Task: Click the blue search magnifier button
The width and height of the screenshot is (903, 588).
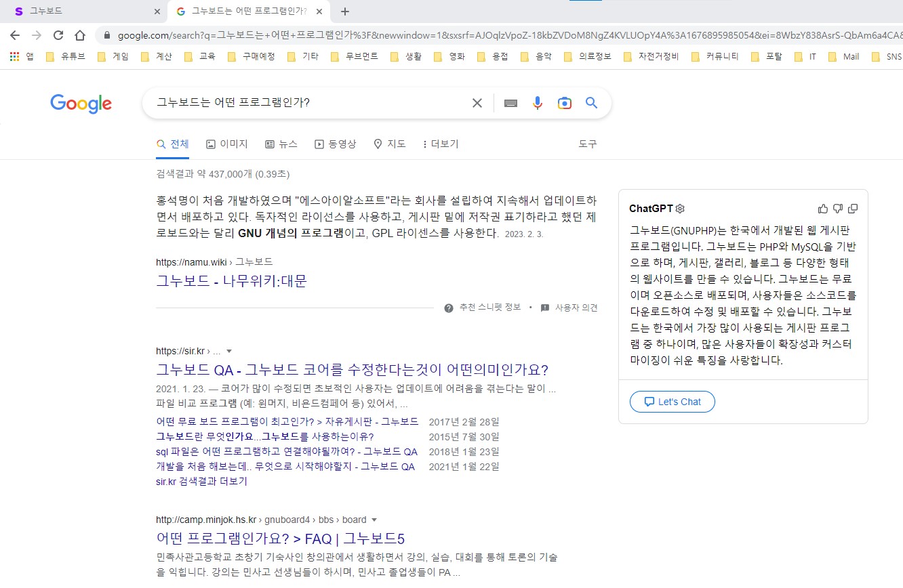Action: click(591, 103)
